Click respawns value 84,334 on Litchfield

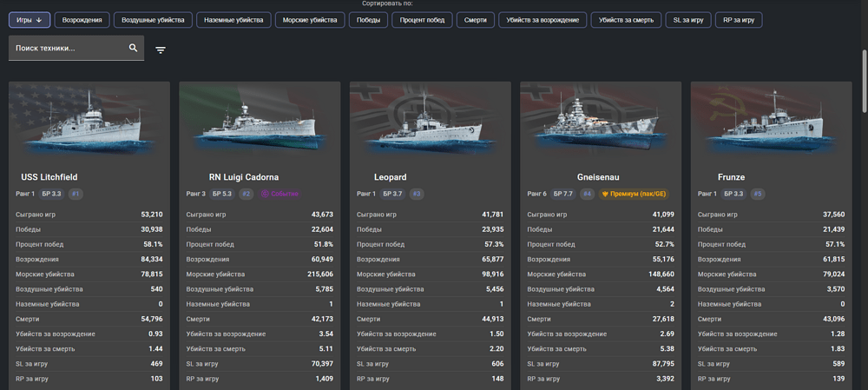click(152, 259)
